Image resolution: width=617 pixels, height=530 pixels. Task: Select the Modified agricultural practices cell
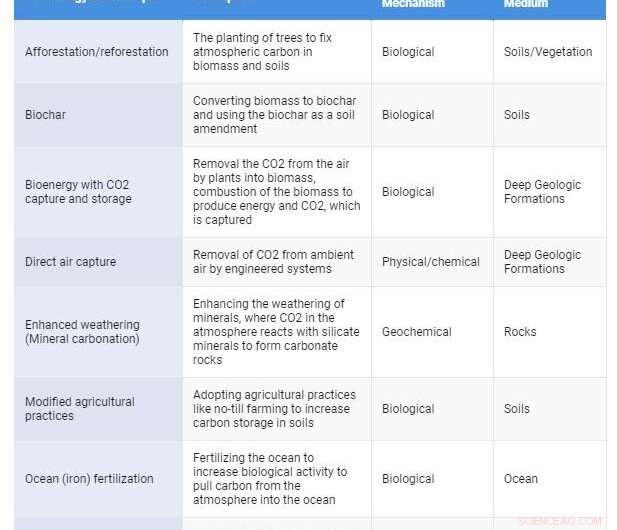coord(80,409)
